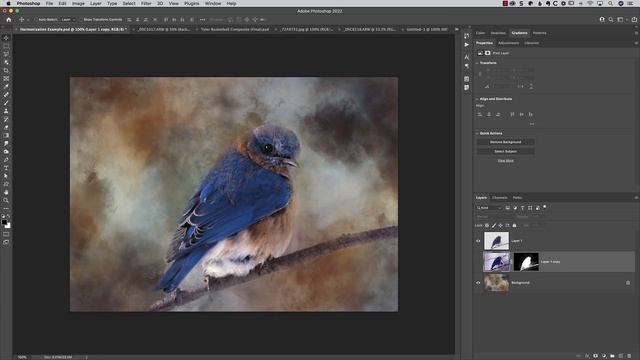This screenshot has height=360, width=640.
Task: Click the zoom percentage field in status bar
Action: point(22,357)
